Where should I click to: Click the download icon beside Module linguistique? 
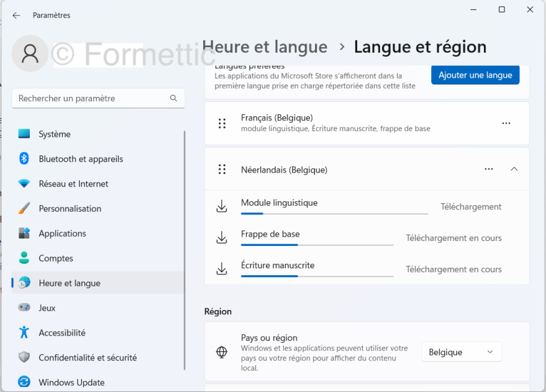pyautogui.click(x=222, y=207)
